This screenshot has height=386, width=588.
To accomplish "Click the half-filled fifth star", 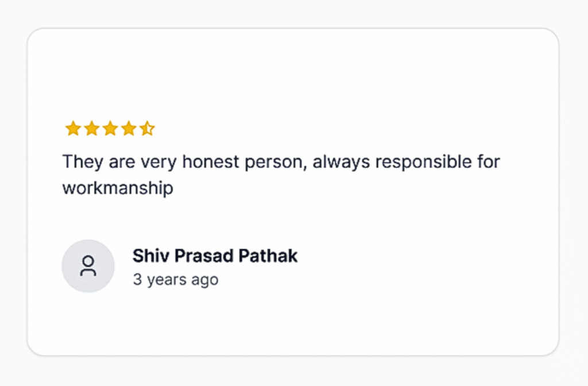I will 148,128.
